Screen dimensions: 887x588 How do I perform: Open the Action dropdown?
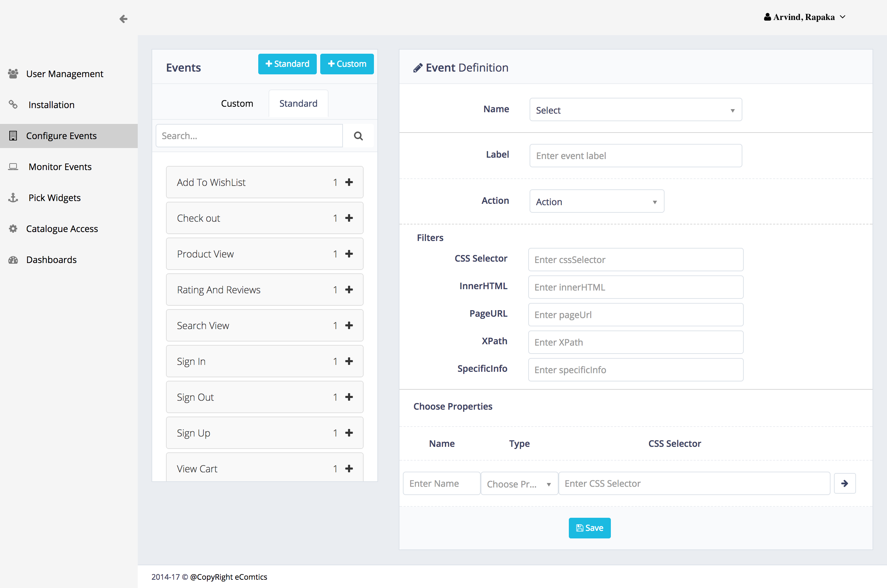(x=597, y=201)
